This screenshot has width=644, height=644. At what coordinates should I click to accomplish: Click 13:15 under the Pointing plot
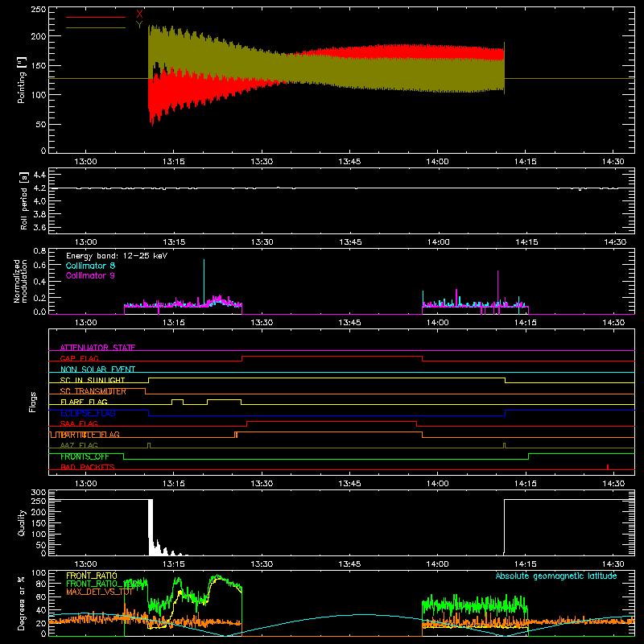pos(174,162)
